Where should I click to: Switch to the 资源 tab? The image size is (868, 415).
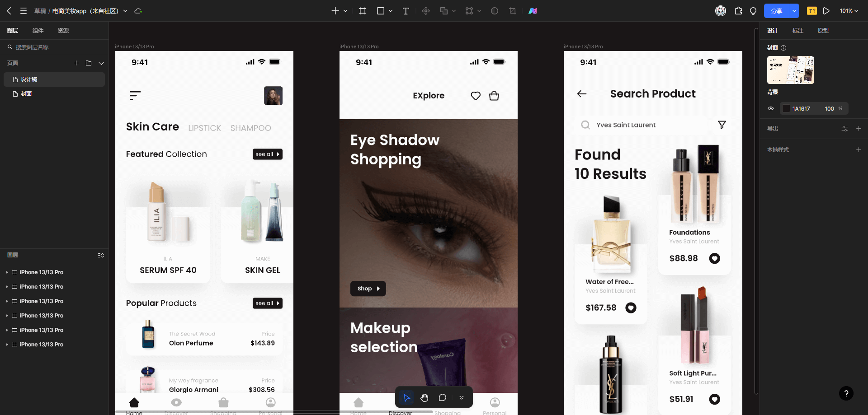(x=63, y=31)
